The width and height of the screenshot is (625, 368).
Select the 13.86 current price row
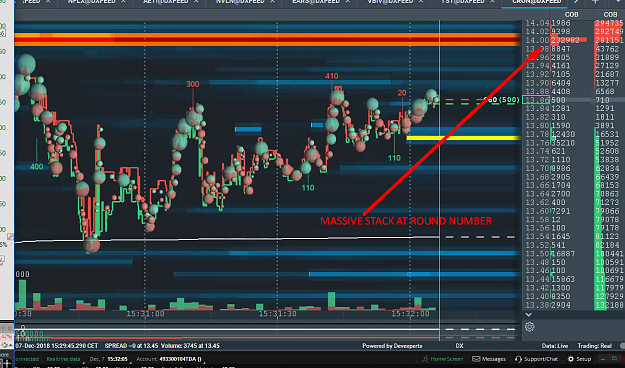(574, 100)
